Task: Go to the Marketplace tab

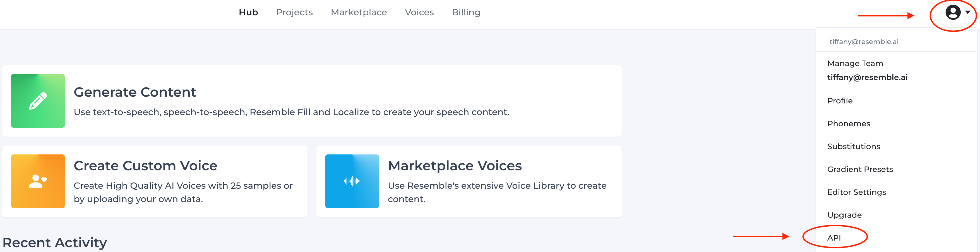Action: [x=358, y=13]
